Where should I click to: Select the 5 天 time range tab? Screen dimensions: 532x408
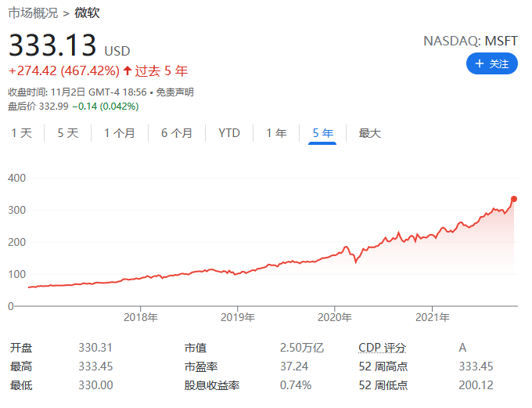(68, 133)
